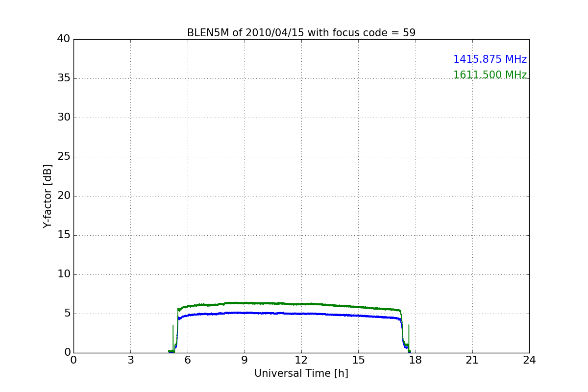This screenshot has width=588, height=392.
Task: Select the 1611.500 MHz legend label
Action: [x=490, y=75]
